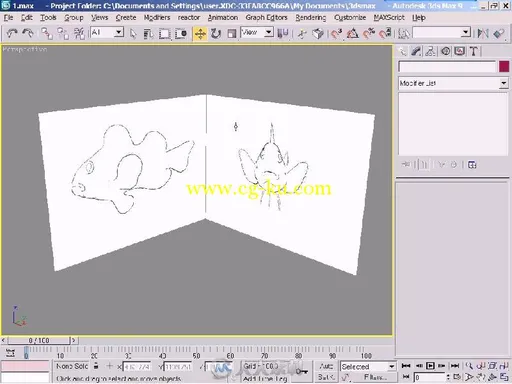Open the Modifiers menu

(157, 17)
